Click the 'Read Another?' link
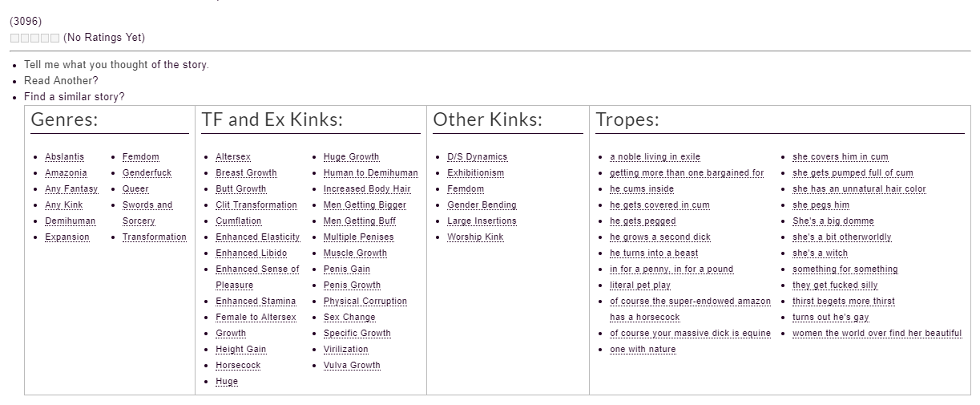The image size is (980, 405). coord(61,81)
